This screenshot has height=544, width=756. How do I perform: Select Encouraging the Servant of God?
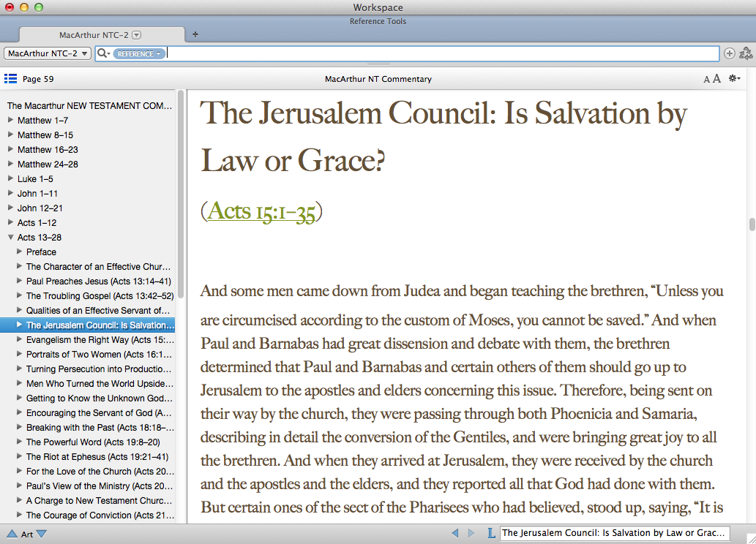(x=99, y=412)
